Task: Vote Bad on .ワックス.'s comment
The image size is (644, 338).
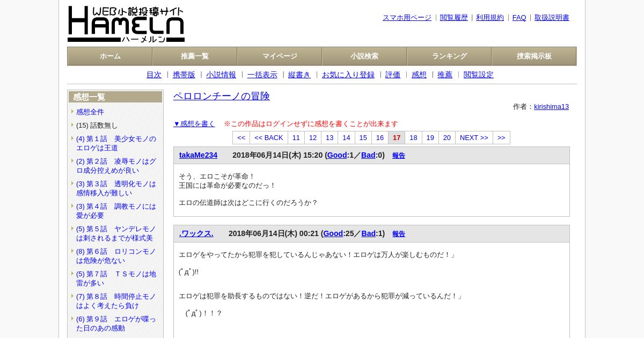Action: tap(369, 233)
